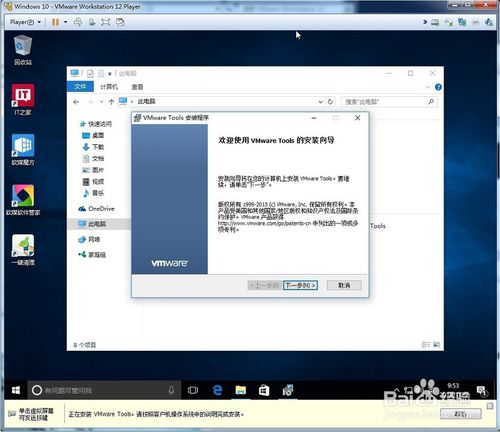
Task: Switch Explorer to large icons view
Action: pyautogui.click(x=437, y=345)
